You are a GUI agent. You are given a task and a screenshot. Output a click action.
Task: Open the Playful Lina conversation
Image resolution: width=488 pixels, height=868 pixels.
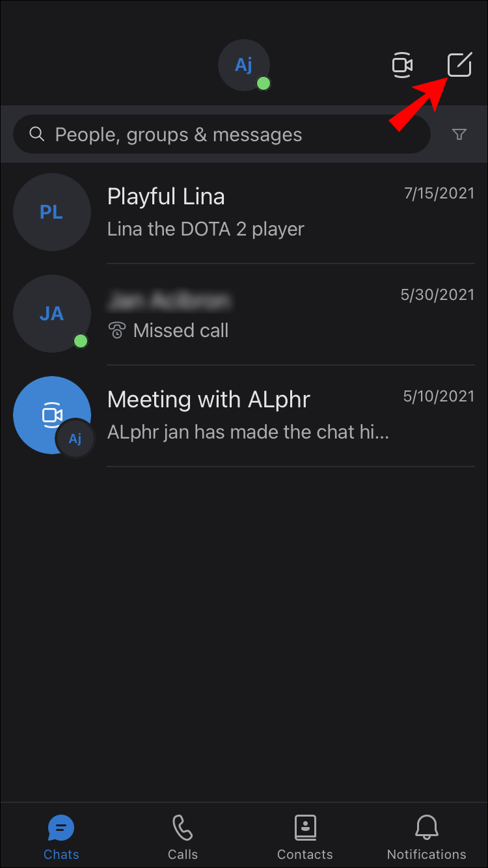tap(244, 213)
